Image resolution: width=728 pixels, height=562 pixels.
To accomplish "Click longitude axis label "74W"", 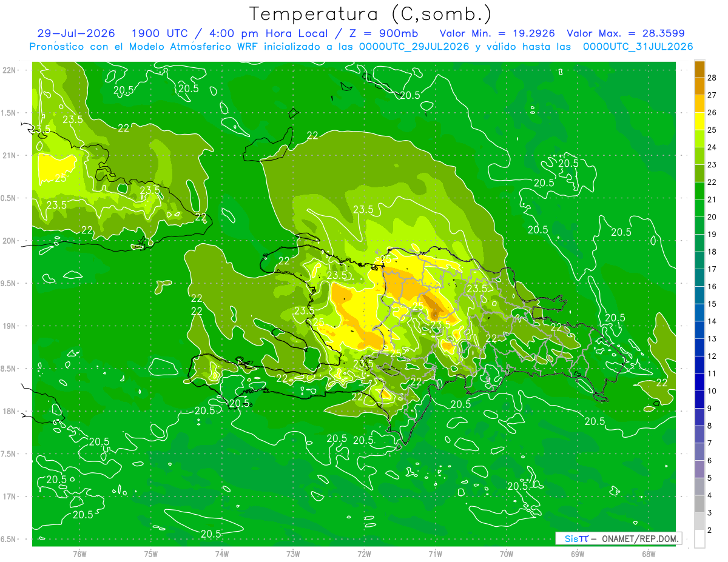I will (222, 554).
